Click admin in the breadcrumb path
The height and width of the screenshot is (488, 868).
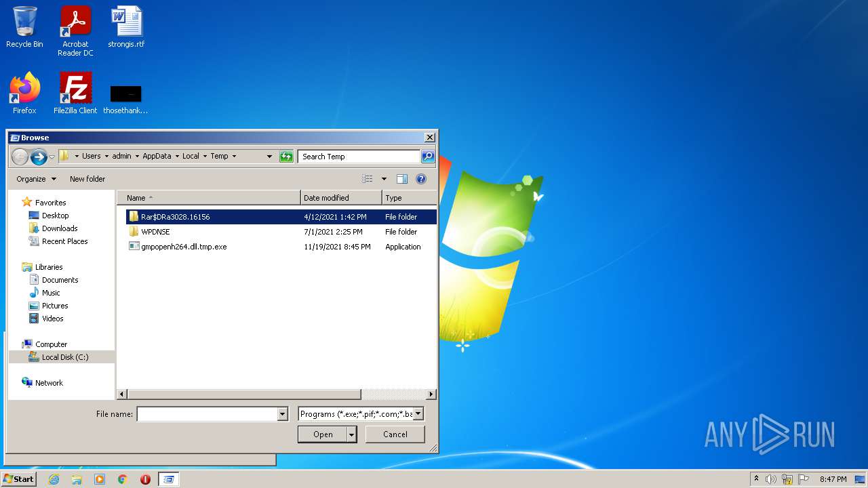tap(121, 156)
